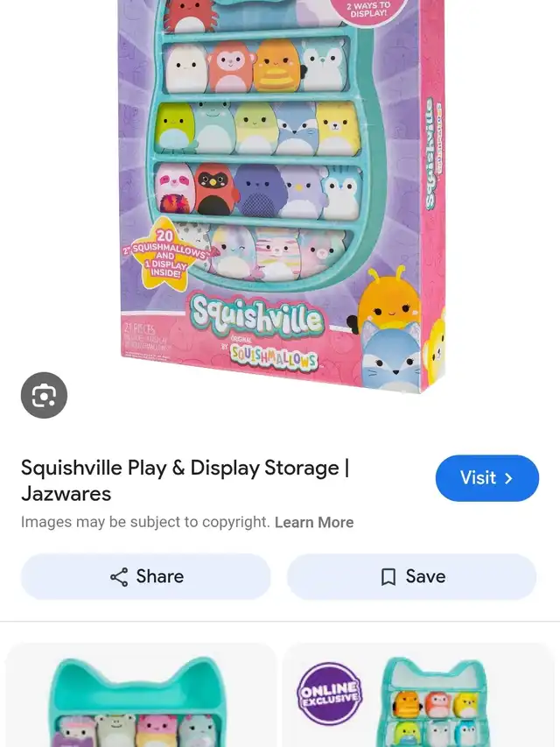The width and height of the screenshot is (560, 747).
Task: Open the Learn More copyright link
Action: [314, 522]
